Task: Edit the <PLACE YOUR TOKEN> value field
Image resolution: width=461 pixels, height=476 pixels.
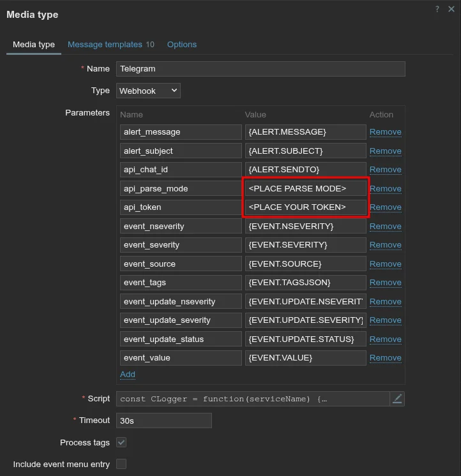Action: tap(305, 207)
